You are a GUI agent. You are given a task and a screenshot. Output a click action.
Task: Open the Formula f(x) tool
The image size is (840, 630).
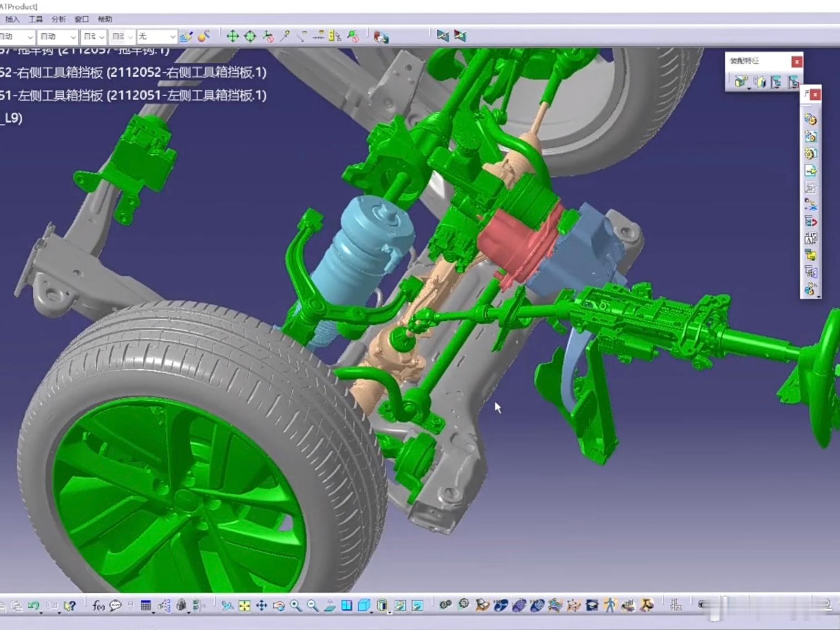pyautogui.click(x=98, y=606)
